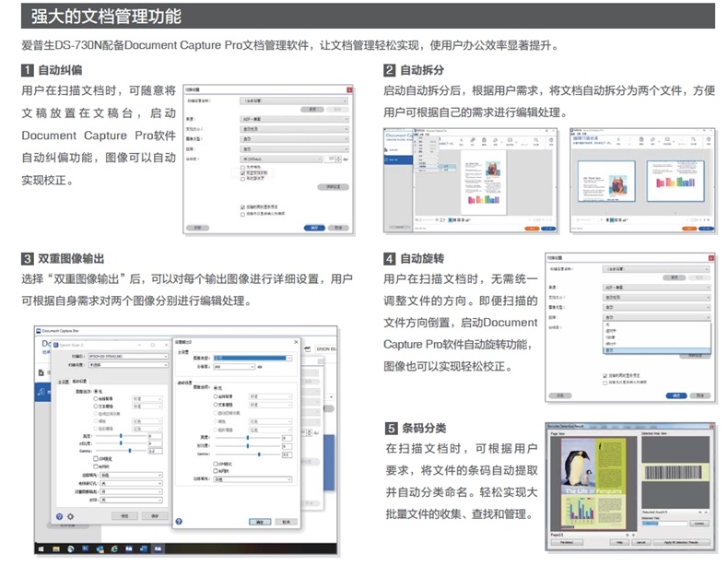Click the blue 确定 button in 自动旋转 dialog
This screenshot has height=566, width=728.
676,395
